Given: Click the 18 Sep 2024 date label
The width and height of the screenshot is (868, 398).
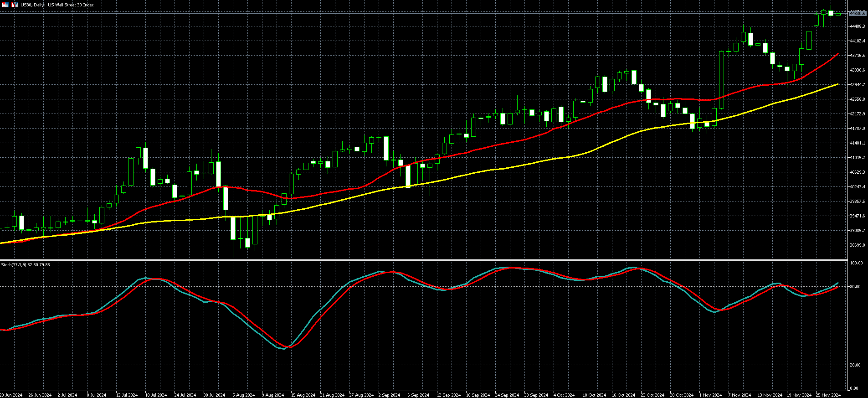Looking at the screenshot, I should click(478, 395).
